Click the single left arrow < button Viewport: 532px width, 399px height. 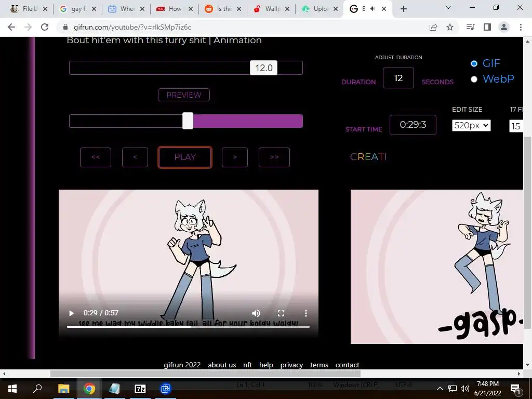click(x=135, y=157)
